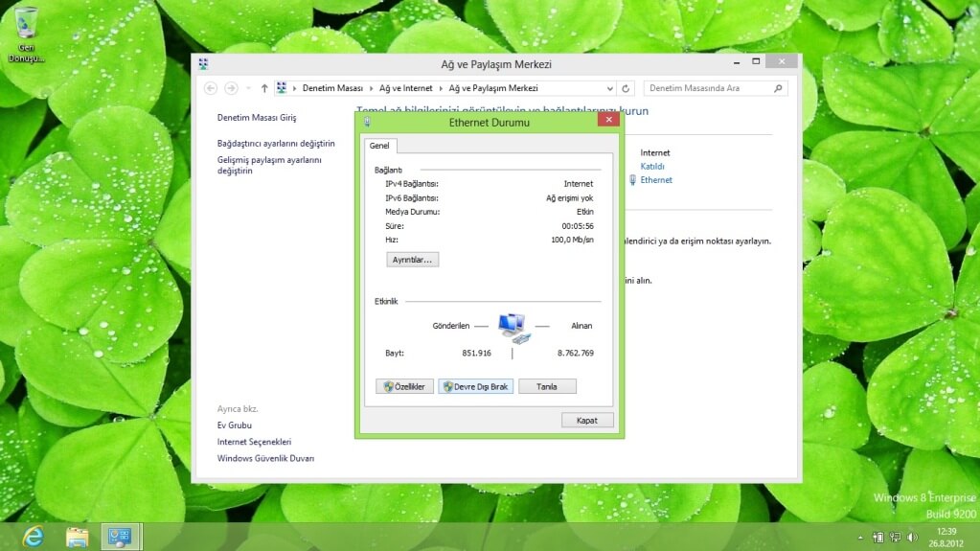This screenshot has height=551, width=980.
Task: Launch Internet Explorer from the taskbar
Action: (33, 537)
